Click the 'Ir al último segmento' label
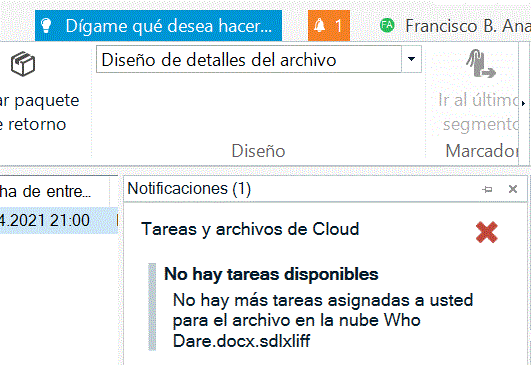This screenshot has height=365, width=531. pyautogui.click(x=478, y=112)
